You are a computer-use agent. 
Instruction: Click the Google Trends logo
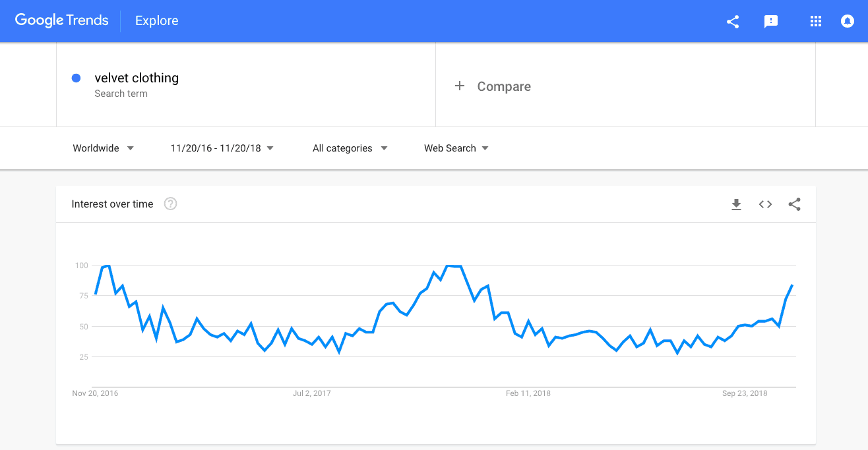point(61,20)
